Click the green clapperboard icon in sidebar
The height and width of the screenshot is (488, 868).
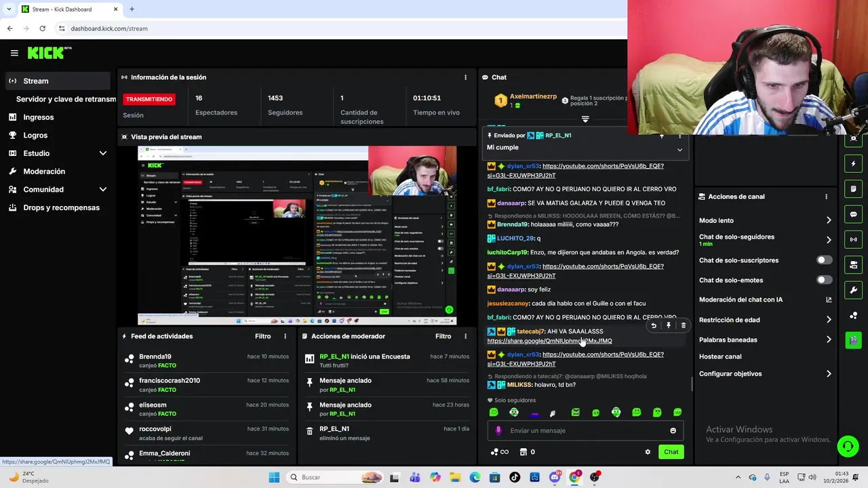tap(853, 340)
